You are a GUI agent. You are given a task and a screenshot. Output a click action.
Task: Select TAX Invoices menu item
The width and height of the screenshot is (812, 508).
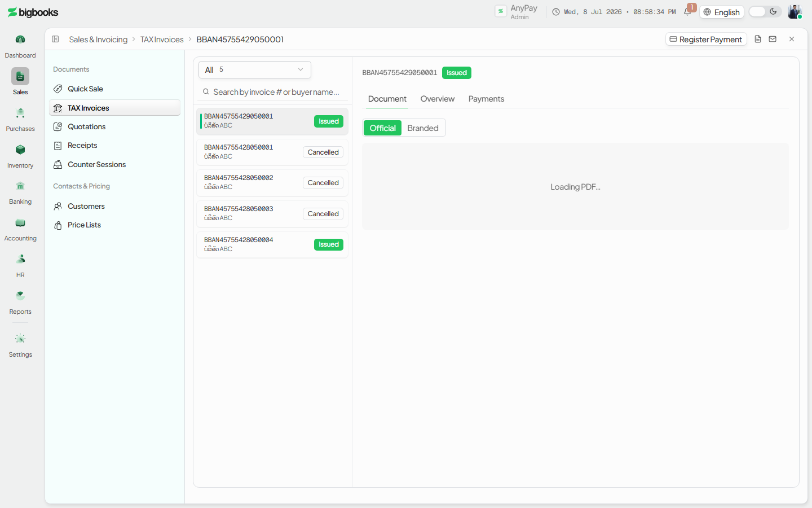coord(114,108)
